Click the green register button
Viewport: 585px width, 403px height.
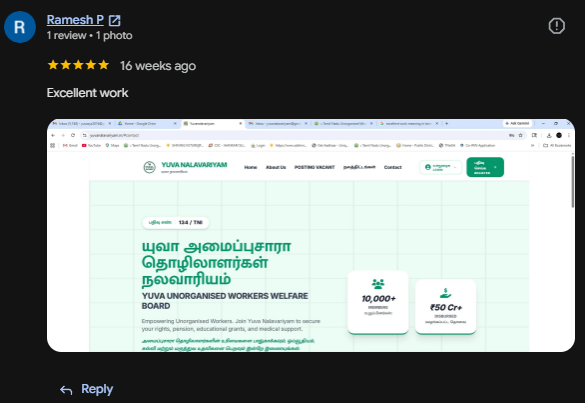[485, 167]
